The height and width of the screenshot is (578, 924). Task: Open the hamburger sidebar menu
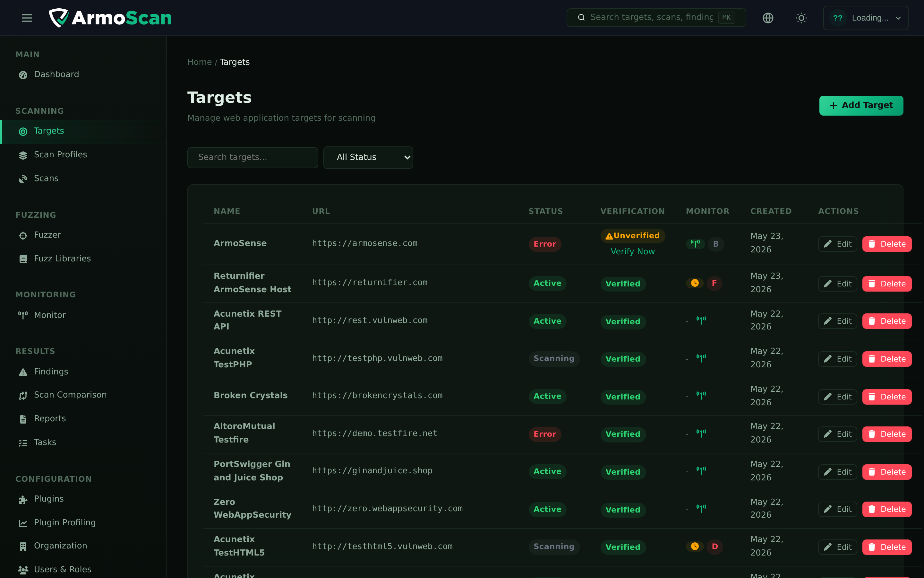click(x=27, y=18)
